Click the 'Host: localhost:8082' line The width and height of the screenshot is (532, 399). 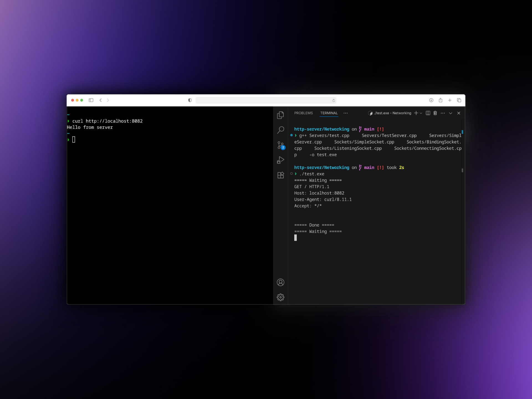click(319, 193)
